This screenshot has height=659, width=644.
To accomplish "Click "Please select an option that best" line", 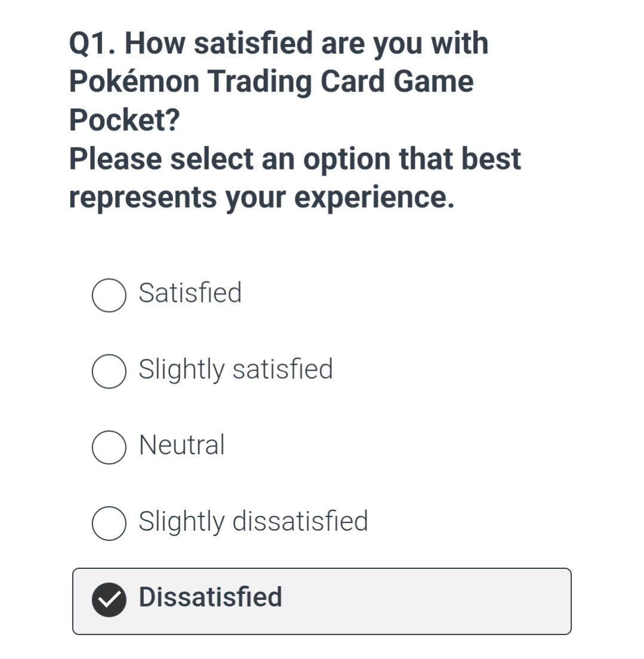I will [295, 159].
